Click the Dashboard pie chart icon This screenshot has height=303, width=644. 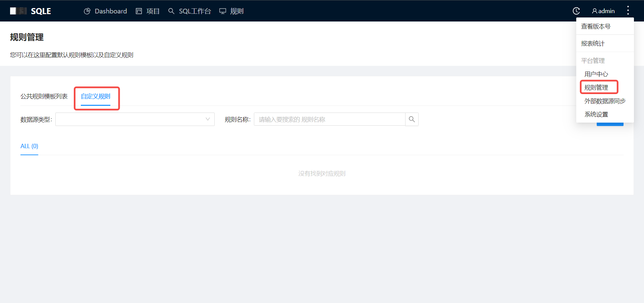87,11
